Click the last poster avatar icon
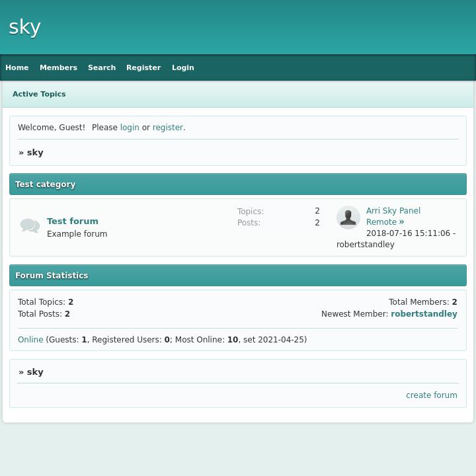 (348, 218)
